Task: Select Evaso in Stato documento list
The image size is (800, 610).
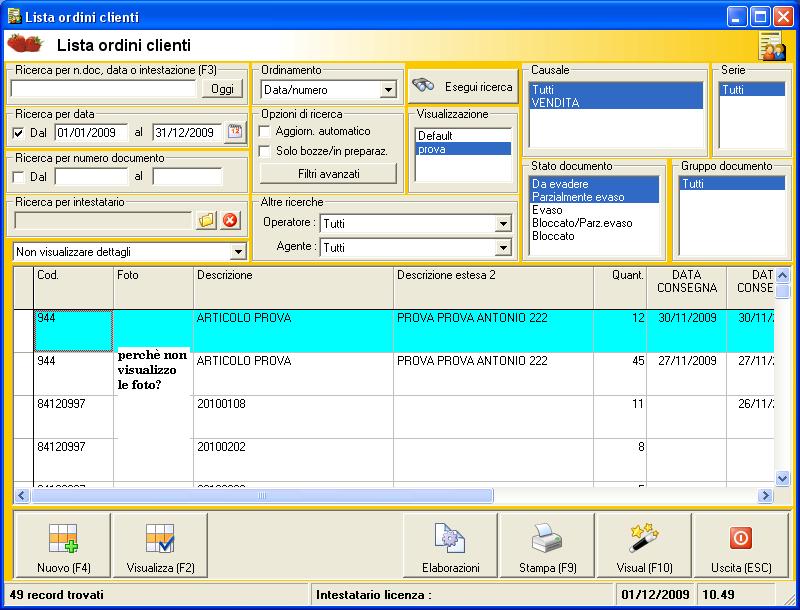Action: 547,210
